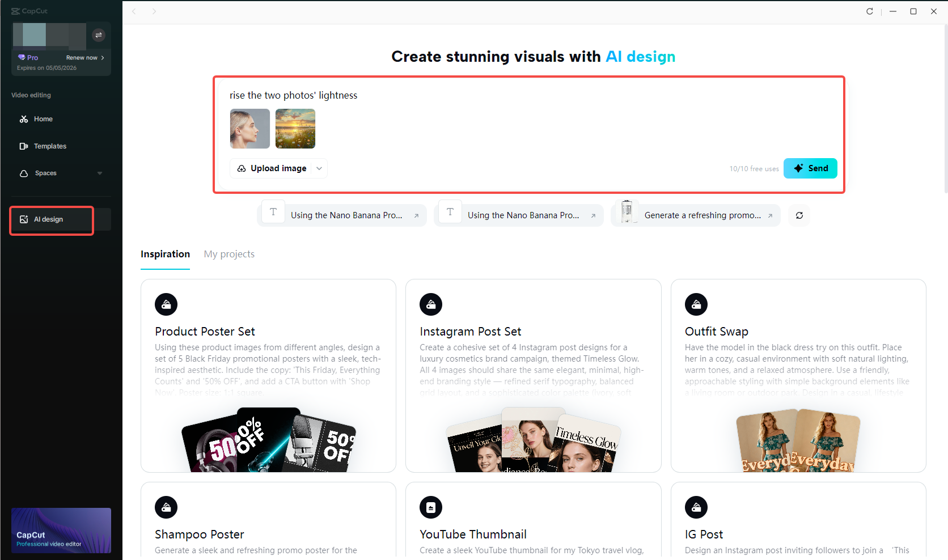Open Spaces from the sidebar
The image size is (948, 560).
tap(45, 173)
